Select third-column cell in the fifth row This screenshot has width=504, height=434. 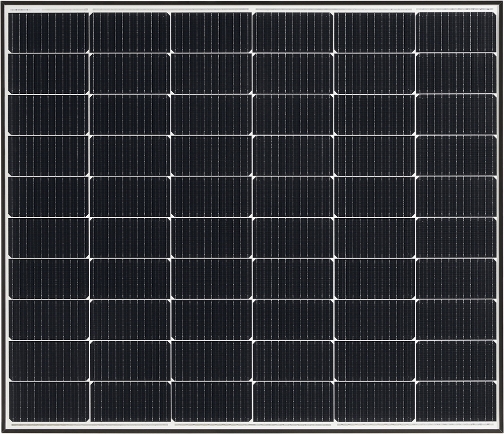[x=212, y=197]
